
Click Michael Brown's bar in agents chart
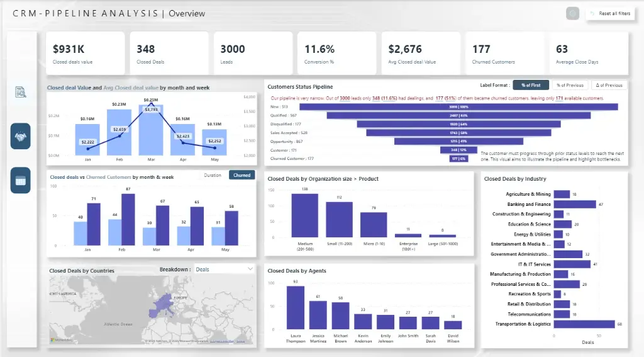[340, 316]
